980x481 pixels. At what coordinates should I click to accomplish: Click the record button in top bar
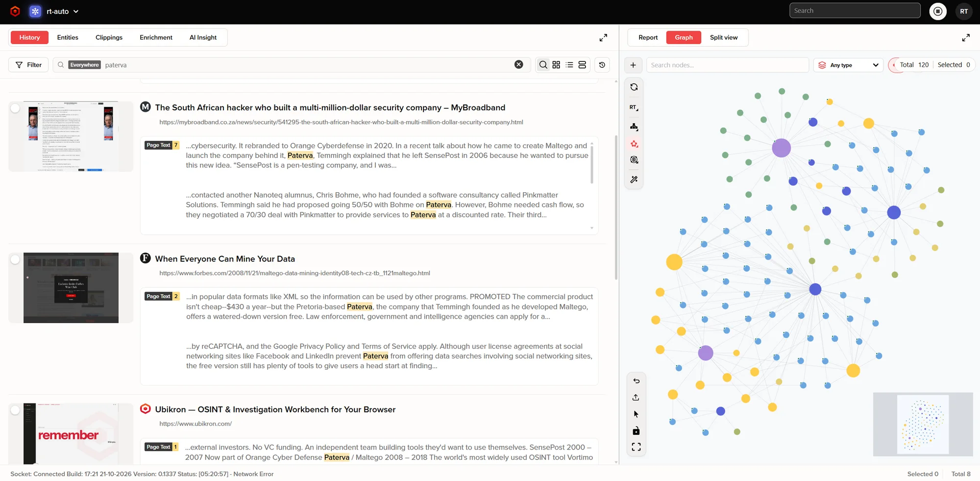tap(938, 11)
